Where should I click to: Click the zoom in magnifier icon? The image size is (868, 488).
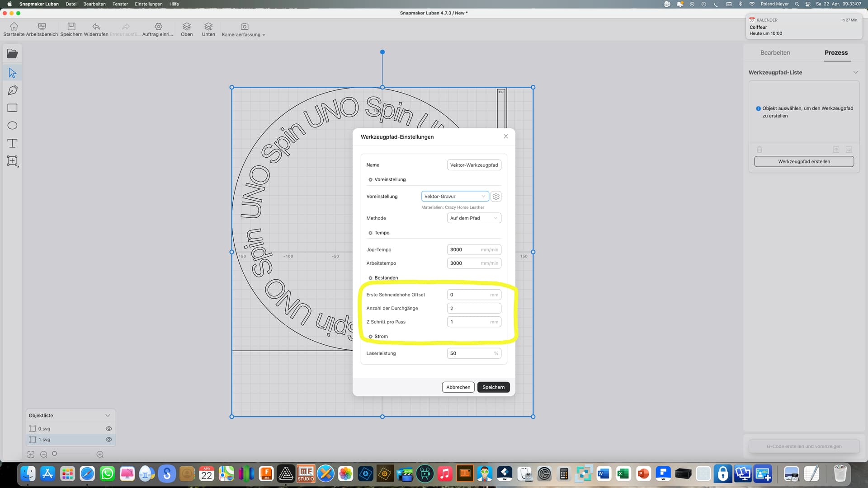tap(100, 455)
